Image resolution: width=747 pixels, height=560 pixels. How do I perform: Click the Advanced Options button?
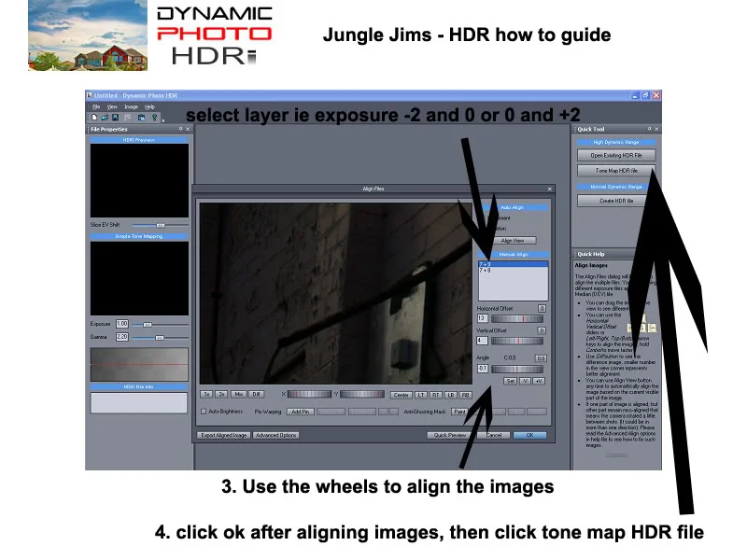tap(275, 435)
